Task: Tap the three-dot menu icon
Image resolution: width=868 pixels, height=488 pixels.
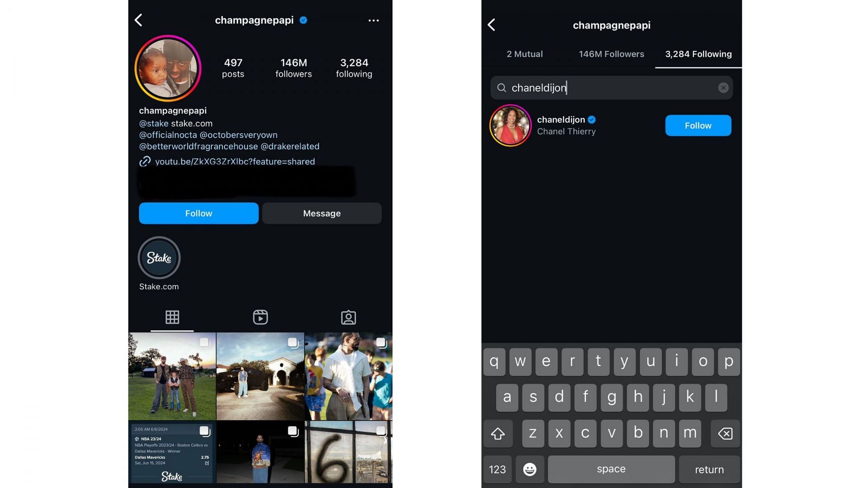Action: (x=373, y=20)
